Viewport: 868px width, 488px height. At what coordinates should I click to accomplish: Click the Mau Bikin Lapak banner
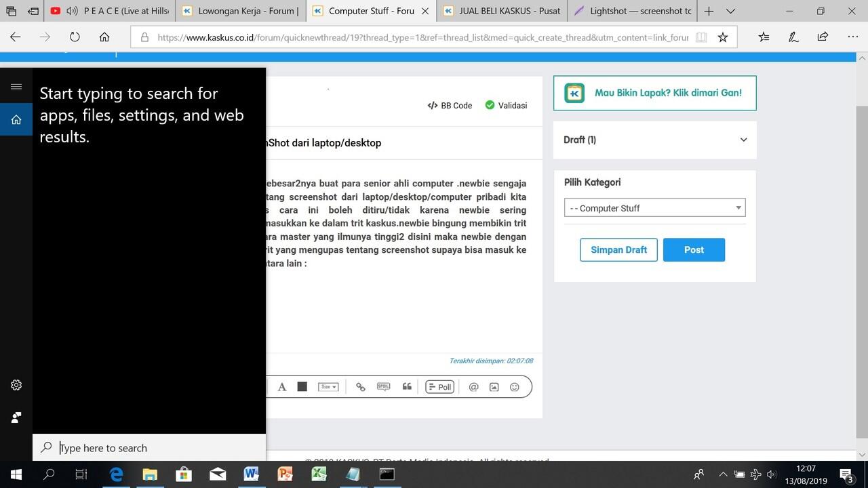(655, 93)
